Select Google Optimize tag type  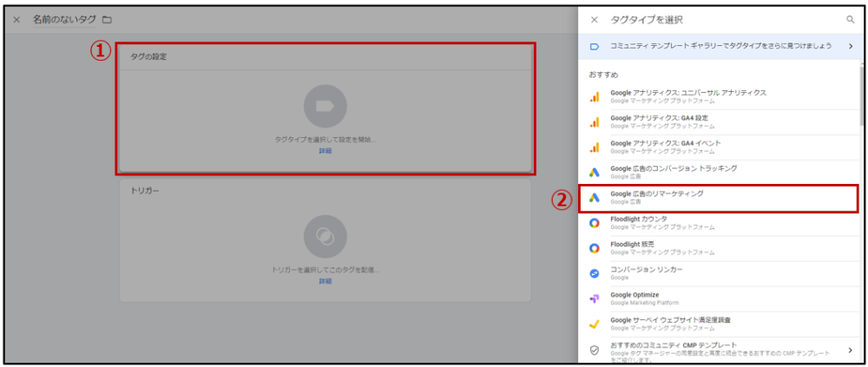click(x=720, y=299)
